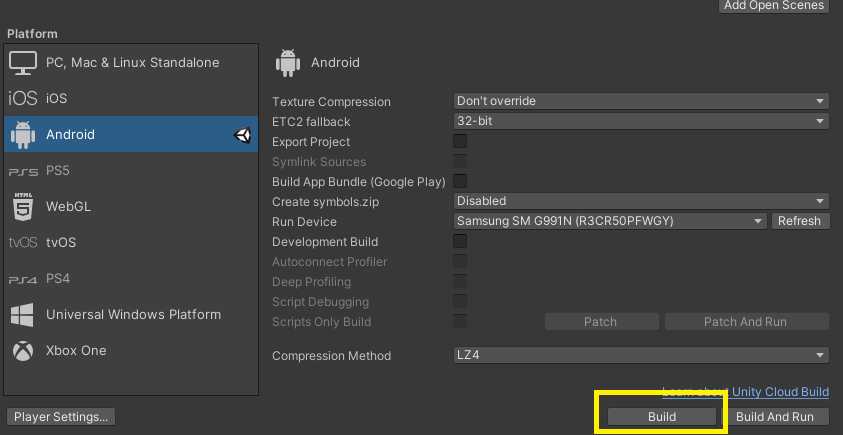Enable the Development Build checkbox
The width and height of the screenshot is (843, 435).
pos(460,241)
